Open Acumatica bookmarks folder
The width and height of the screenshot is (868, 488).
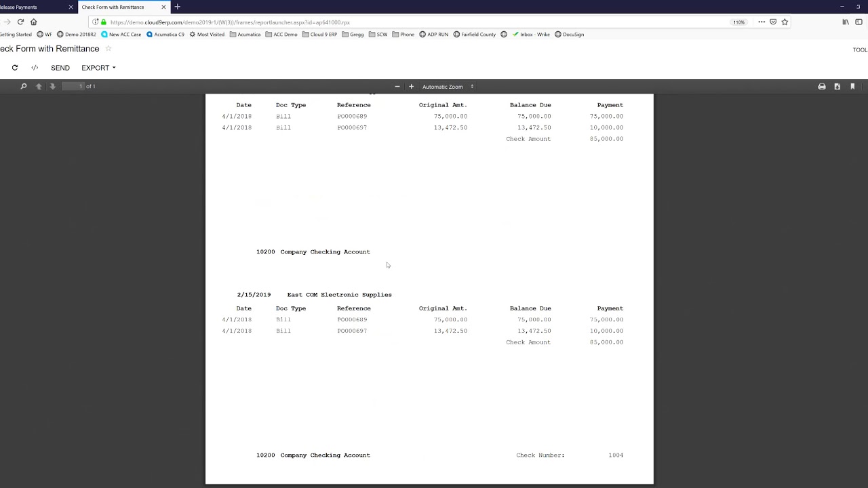tap(245, 35)
